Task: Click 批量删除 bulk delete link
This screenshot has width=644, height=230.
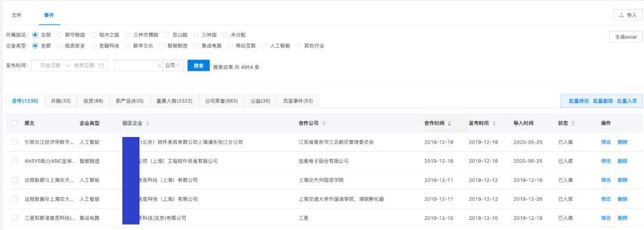Action: coord(603,101)
